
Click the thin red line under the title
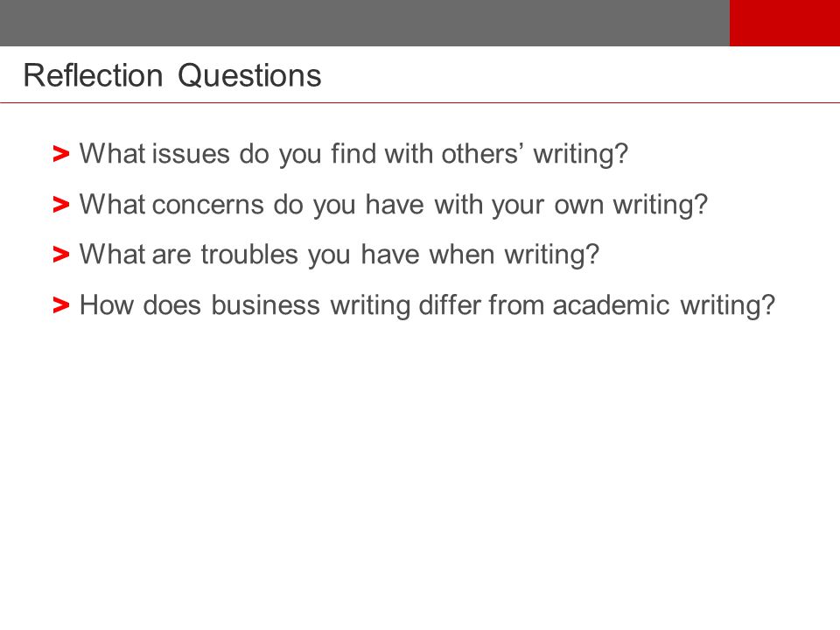coord(420,102)
